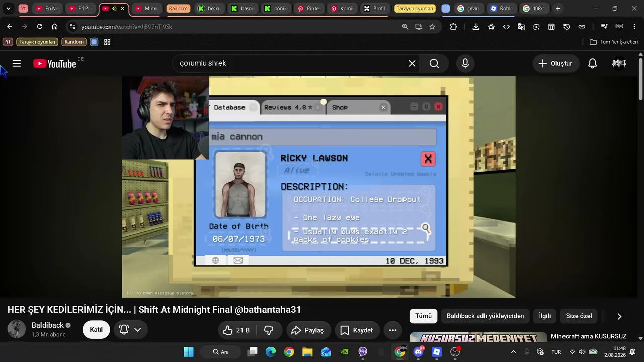Screen dimensions: 644x362
Task: Open the KUSURSUZ MEDENİYET video thumbnail
Action: 478,337
